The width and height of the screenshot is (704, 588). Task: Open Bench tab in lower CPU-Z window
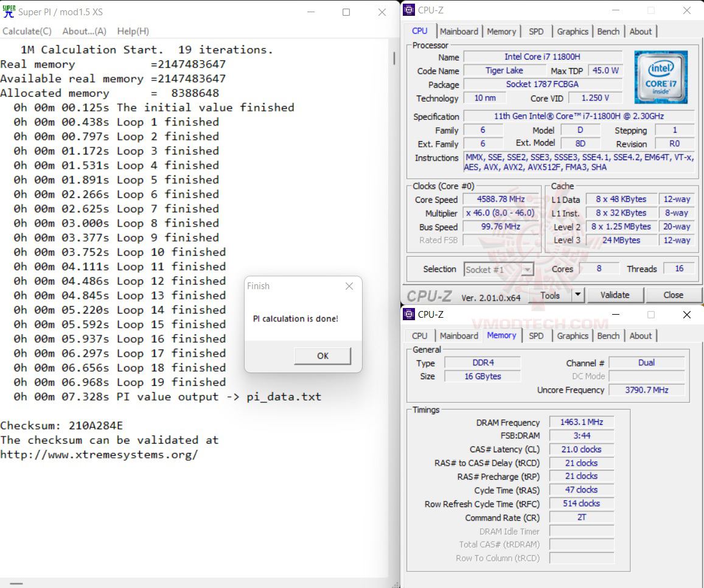click(x=608, y=335)
